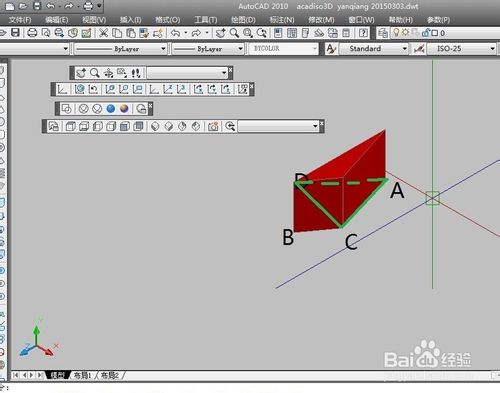
Task: Click the Named Views icon on View toolbar
Action: click(54, 126)
